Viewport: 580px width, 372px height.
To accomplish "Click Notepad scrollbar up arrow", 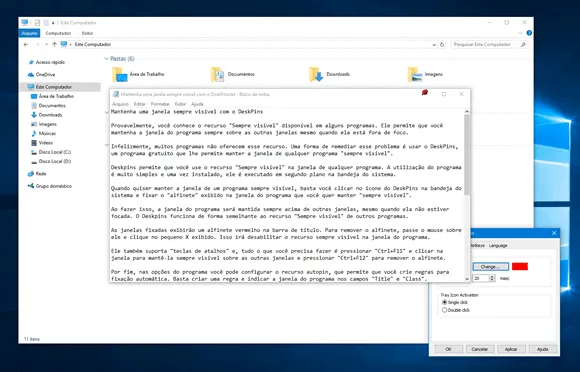I will 467,111.
